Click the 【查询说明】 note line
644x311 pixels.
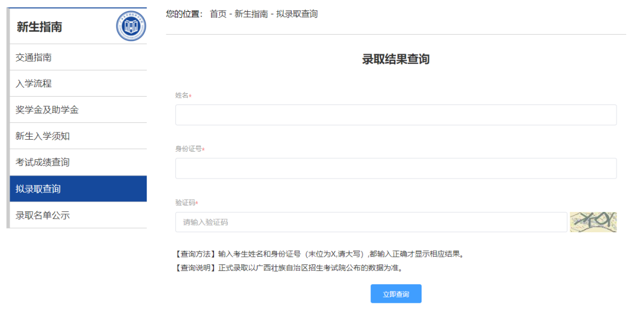289,268
